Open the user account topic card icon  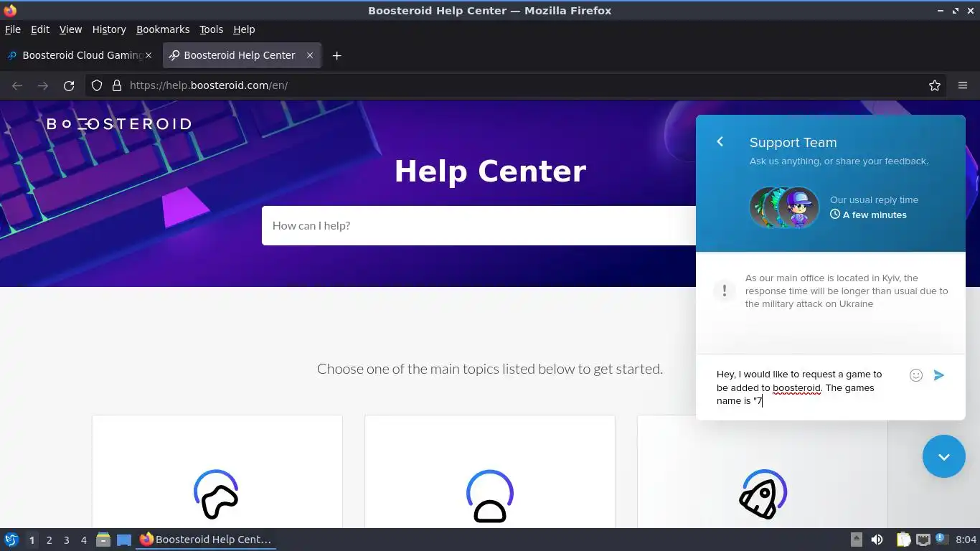pyautogui.click(x=490, y=495)
